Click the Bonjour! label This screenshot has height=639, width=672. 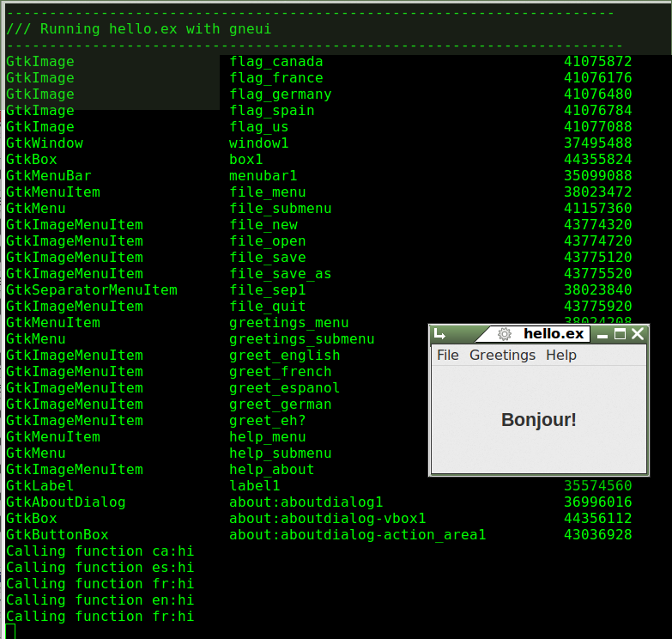[538, 420]
